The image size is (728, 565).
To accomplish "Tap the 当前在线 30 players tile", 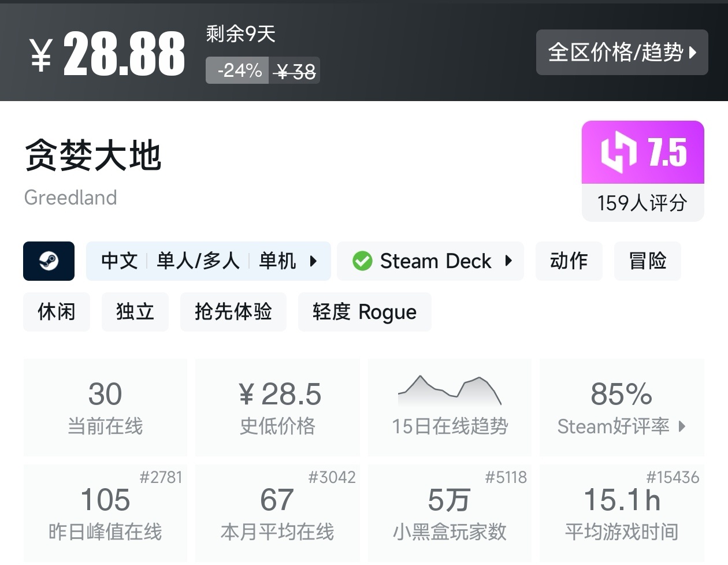I will tap(105, 407).
